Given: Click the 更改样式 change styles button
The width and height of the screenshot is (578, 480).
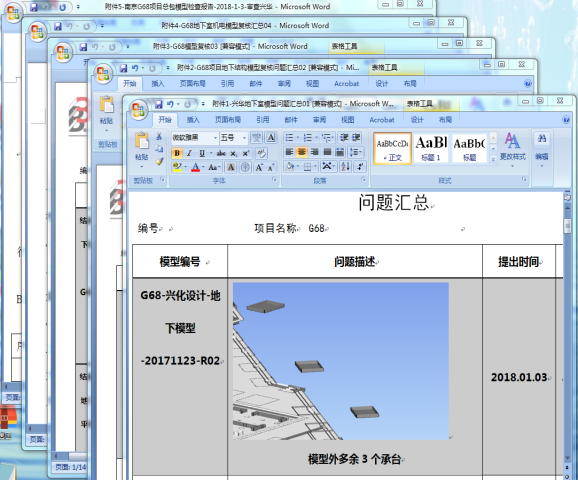Looking at the screenshot, I should click(x=512, y=149).
